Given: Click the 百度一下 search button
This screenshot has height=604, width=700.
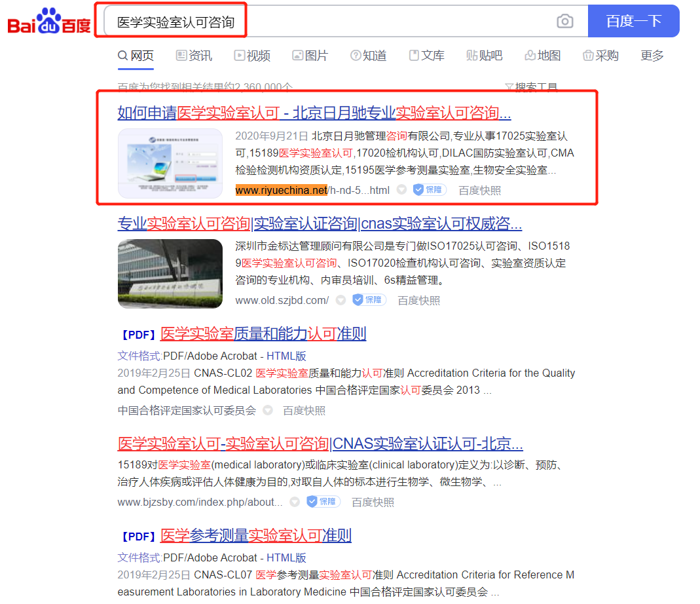Looking at the screenshot, I should [633, 21].
